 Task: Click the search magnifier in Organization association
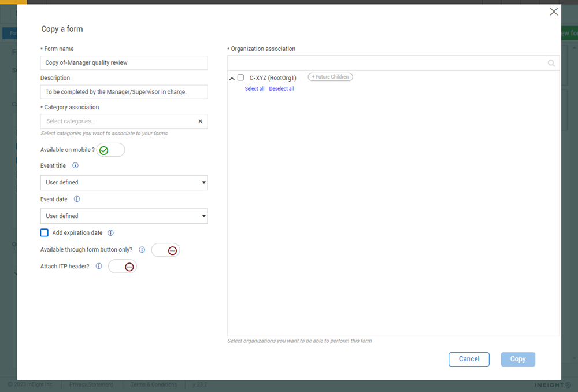[551, 64]
